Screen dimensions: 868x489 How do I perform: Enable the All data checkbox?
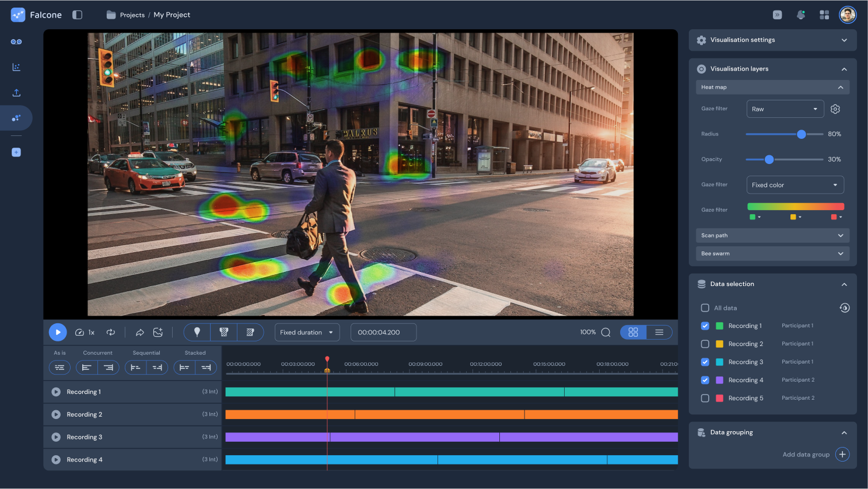(x=705, y=308)
